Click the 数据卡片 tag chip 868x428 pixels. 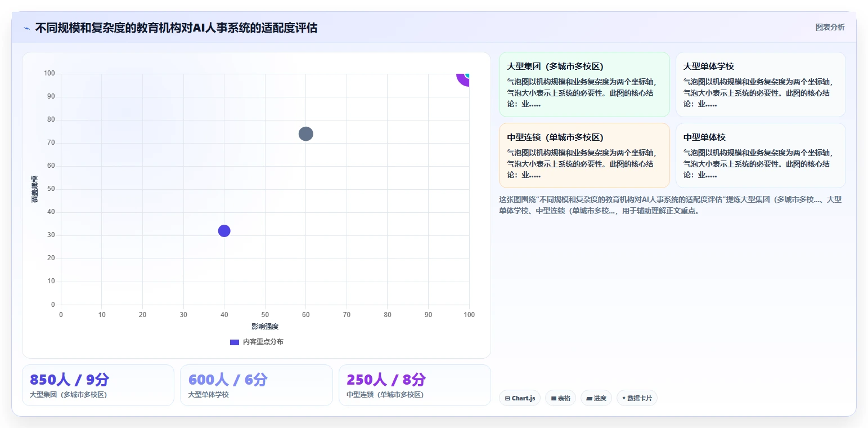click(637, 398)
